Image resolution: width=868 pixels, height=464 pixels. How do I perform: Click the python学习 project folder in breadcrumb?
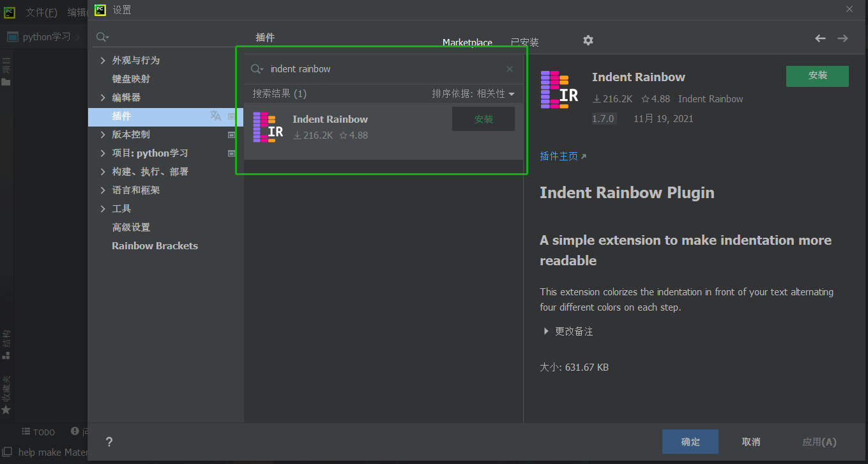pos(12,36)
